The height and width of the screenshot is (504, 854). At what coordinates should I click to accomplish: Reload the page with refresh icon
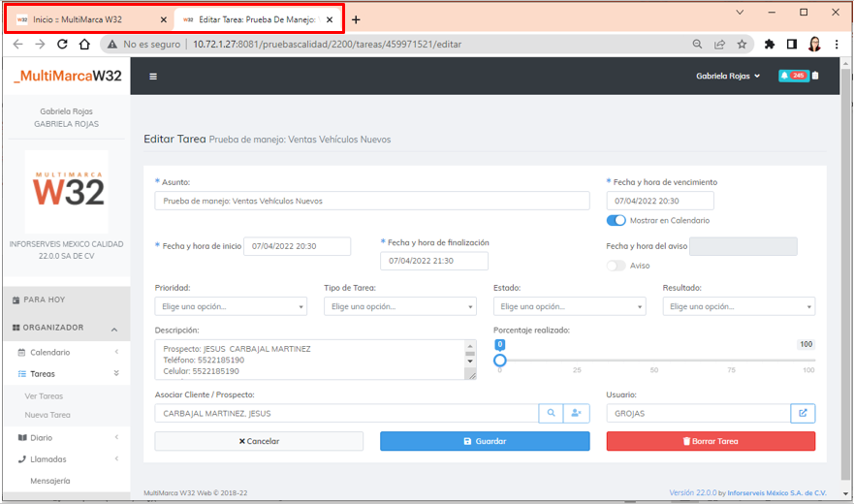click(x=62, y=45)
